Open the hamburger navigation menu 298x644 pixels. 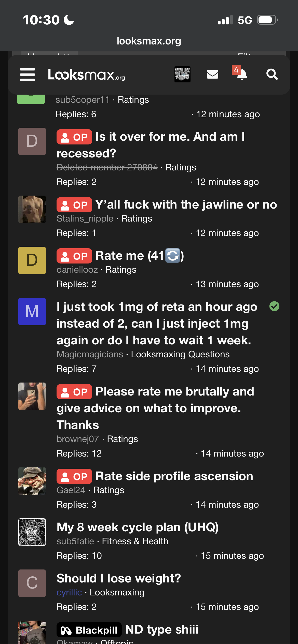28,75
